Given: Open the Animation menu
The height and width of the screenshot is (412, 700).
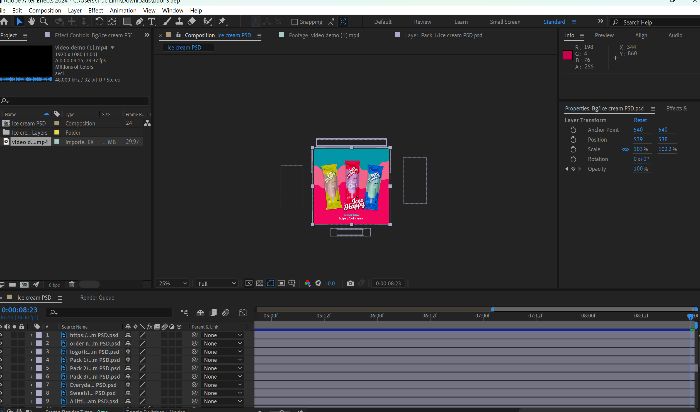Looking at the screenshot, I should tap(123, 10).
